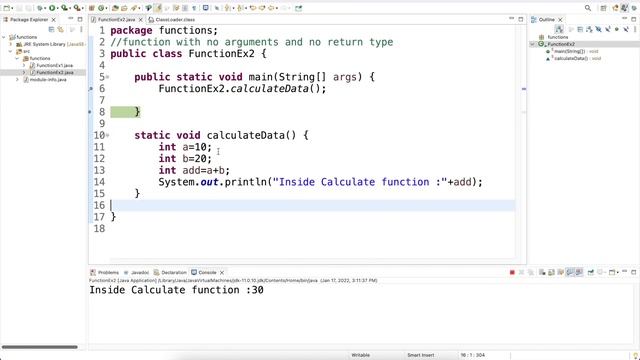Switch to the Java perspective icon

[x=624, y=8]
